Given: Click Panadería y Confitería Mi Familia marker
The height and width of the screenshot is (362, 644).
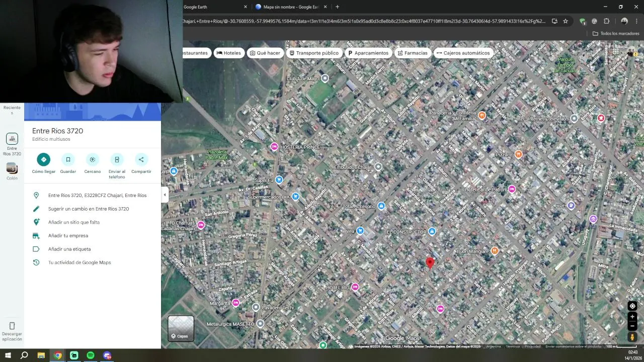Looking at the screenshot, I should click(x=482, y=116).
